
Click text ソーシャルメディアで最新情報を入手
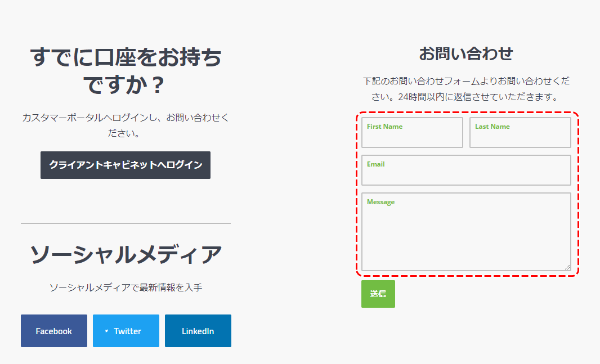point(126,287)
